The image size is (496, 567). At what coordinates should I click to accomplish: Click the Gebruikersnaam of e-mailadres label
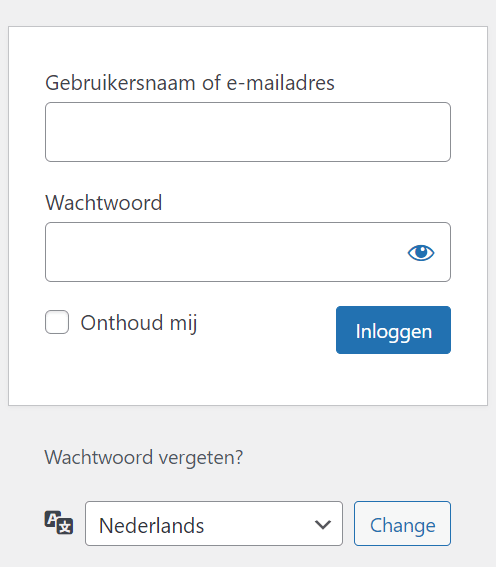[190, 83]
